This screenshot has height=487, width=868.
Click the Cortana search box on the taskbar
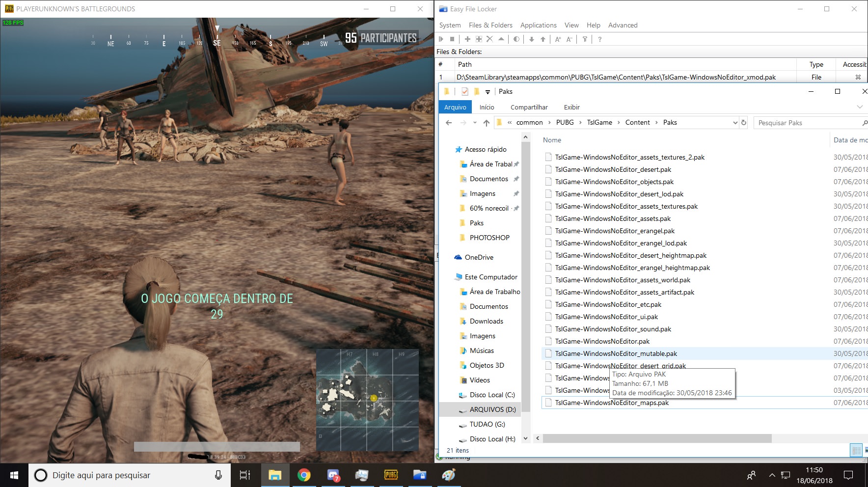[130, 475]
